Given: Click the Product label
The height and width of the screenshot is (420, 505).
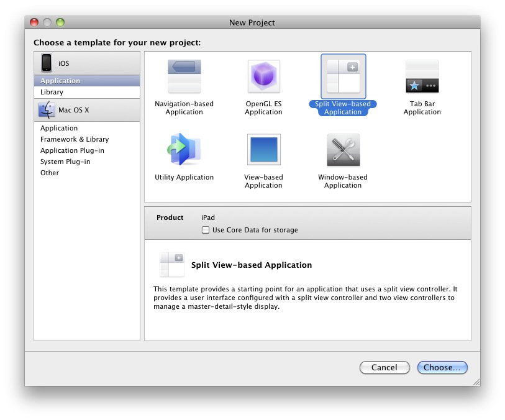Looking at the screenshot, I should [170, 217].
